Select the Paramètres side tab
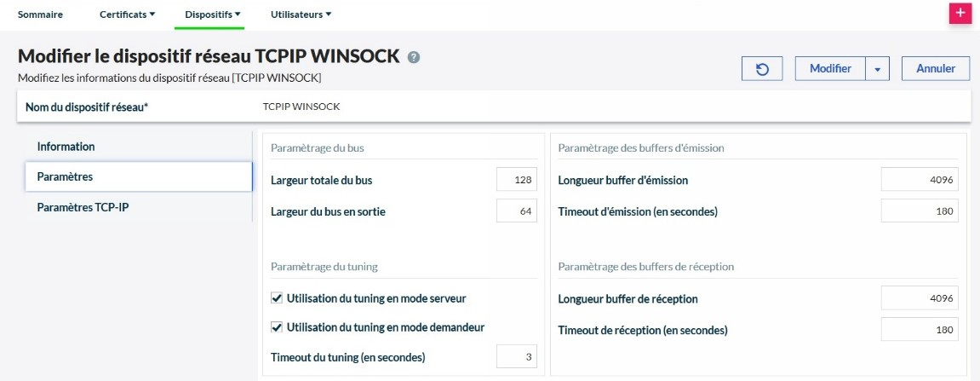 (65, 176)
